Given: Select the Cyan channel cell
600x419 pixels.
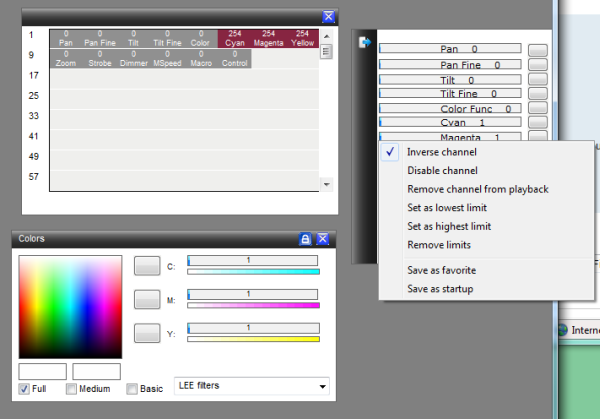Looking at the screenshot, I should point(235,39).
